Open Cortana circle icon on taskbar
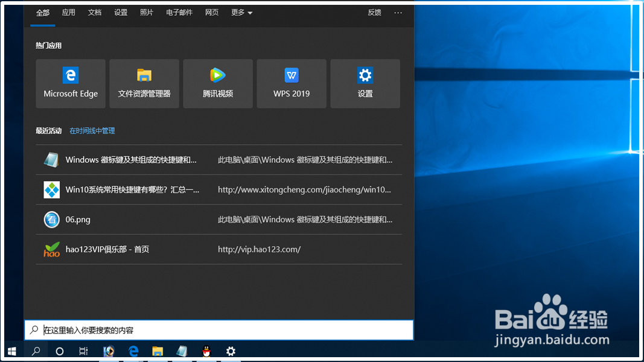This screenshot has width=644, height=362. click(60, 351)
